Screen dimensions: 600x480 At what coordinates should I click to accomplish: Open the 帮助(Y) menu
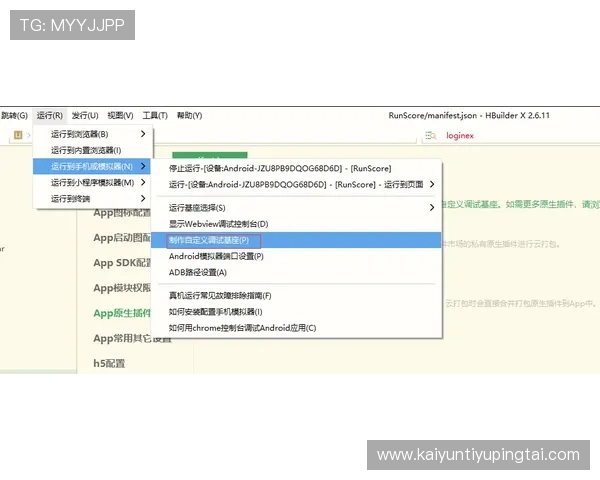click(x=189, y=115)
